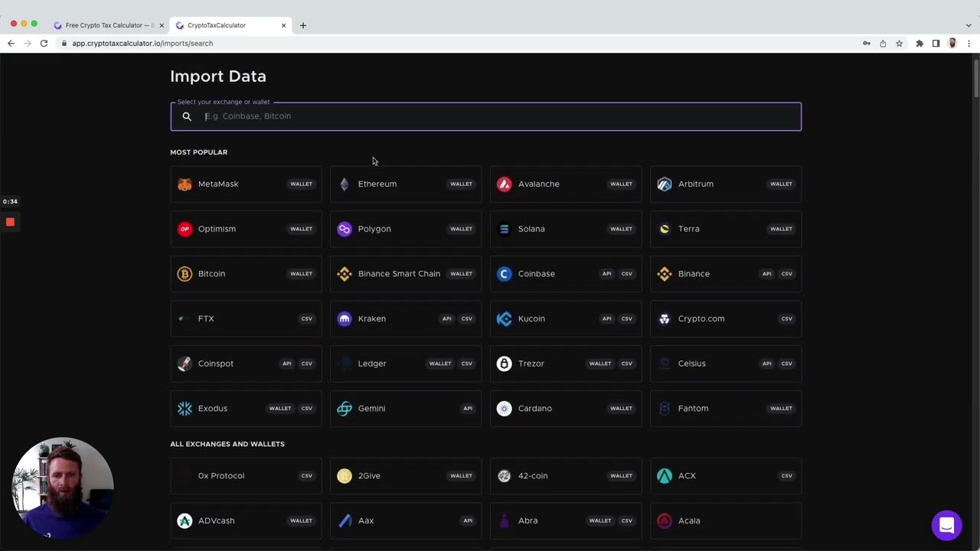The image size is (980, 551).
Task: Click the Solana logo icon
Action: (505, 229)
